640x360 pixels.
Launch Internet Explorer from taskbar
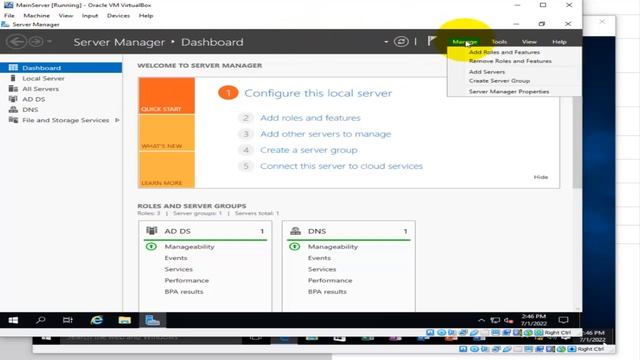coord(96,320)
